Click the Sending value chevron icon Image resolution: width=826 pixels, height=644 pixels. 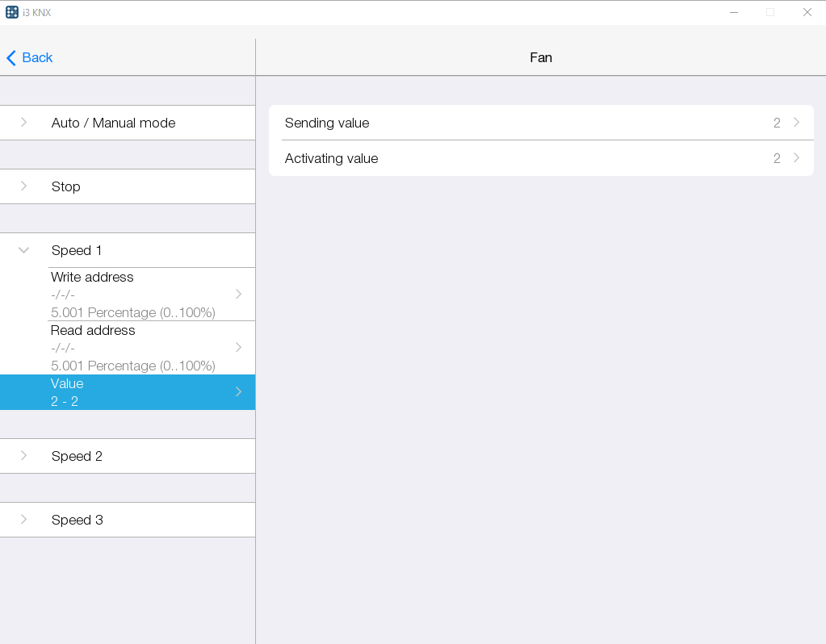coord(796,123)
